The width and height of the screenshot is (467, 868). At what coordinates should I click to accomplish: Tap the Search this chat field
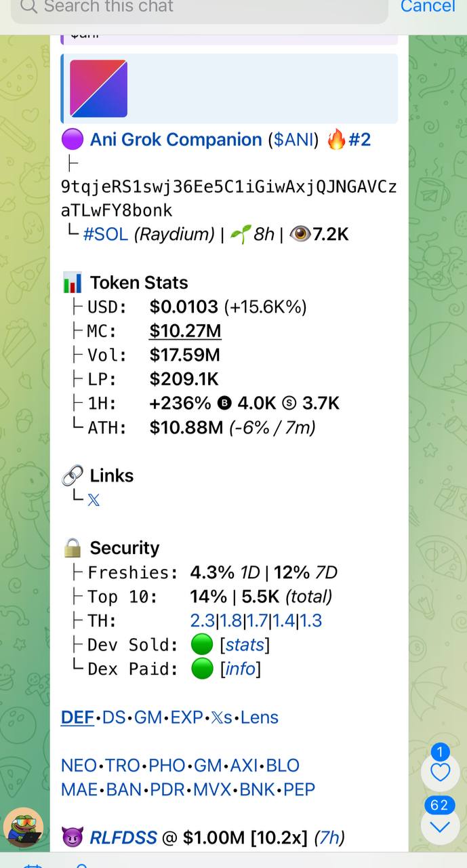199,8
